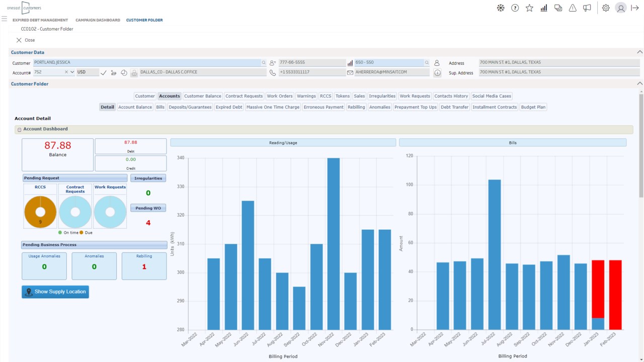644x362 pixels.
Task: Collapse the Customer Folder section chevron
Action: coord(639,83)
